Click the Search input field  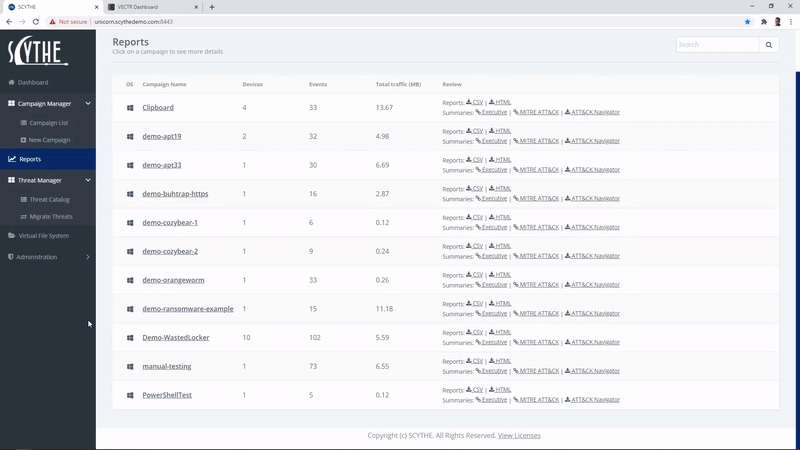coord(717,45)
